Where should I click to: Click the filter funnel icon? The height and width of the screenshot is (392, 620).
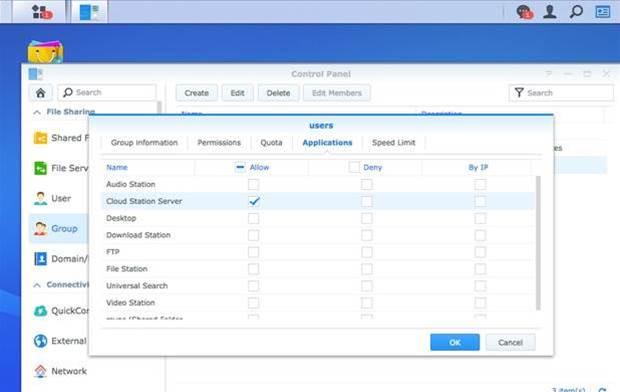click(x=519, y=93)
